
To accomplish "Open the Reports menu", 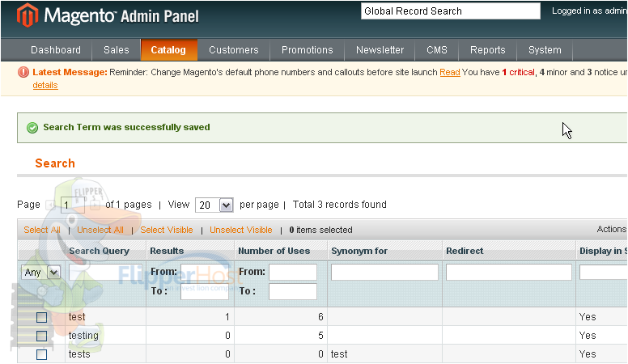I will [488, 50].
